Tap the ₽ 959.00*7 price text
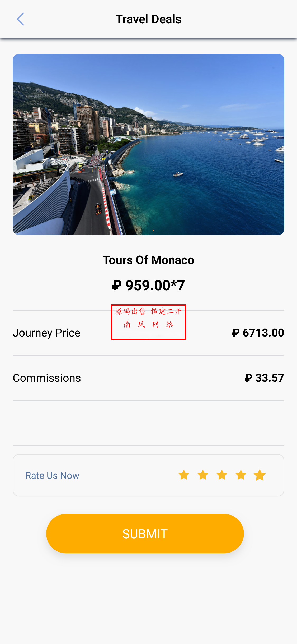The height and width of the screenshot is (644, 297). 148,286
